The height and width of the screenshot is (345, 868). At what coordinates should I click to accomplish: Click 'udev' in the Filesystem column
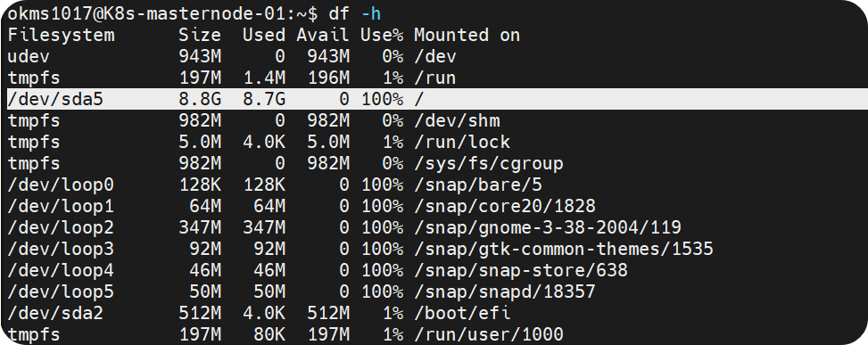pyautogui.click(x=29, y=56)
